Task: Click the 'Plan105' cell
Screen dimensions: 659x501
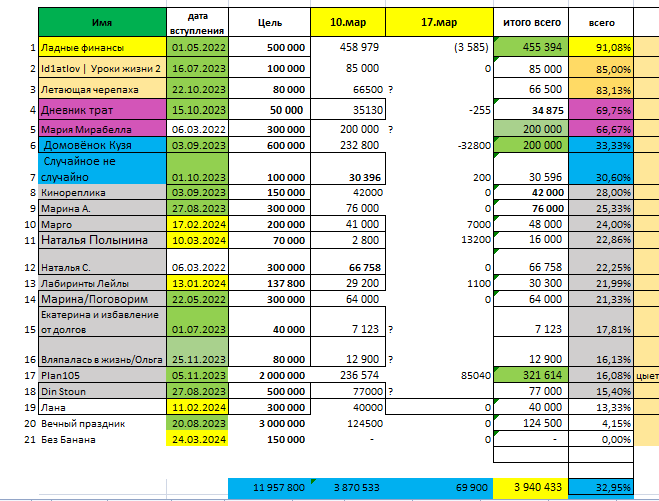Action: [102, 375]
